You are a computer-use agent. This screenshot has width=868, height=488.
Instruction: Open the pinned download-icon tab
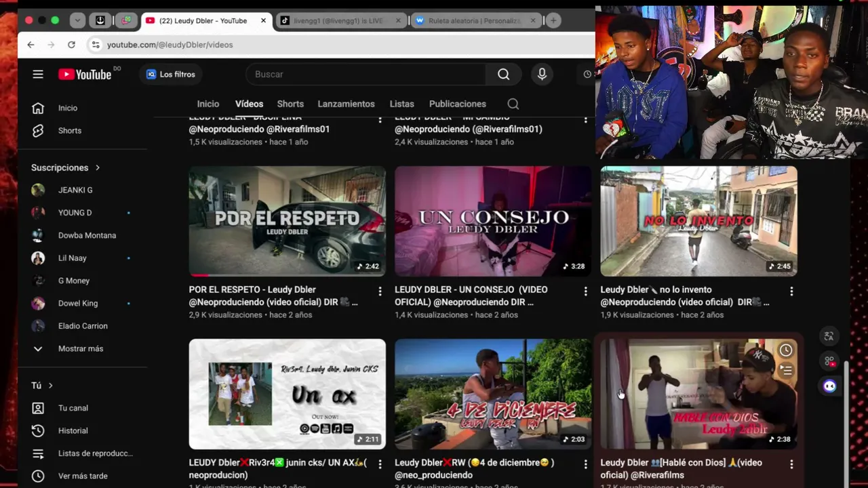click(100, 20)
